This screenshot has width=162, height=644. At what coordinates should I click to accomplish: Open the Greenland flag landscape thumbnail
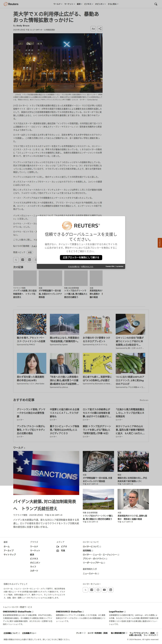click(x=98, y=499)
